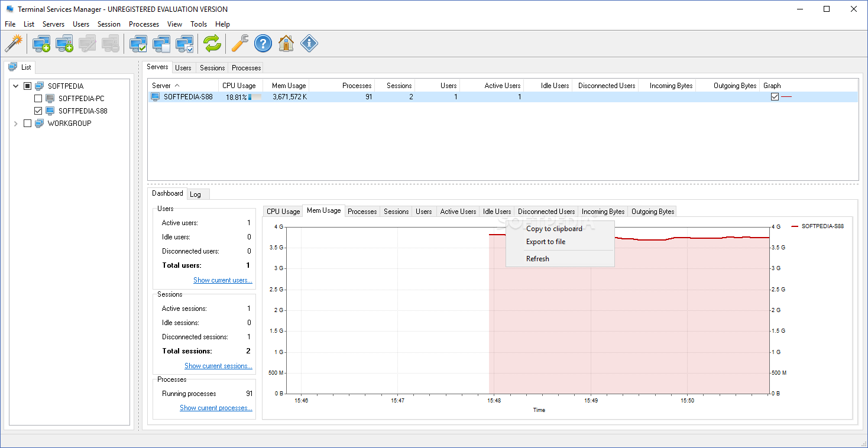Switch to the top Sessions tab
Image resolution: width=868 pixels, height=448 pixels.
[x=212, y=68]
